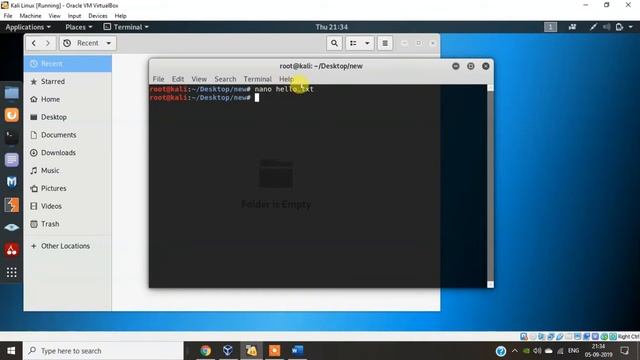Go back in the file manager
The width and height of the screenshot is (640, 360).
(x=34, y=43)
